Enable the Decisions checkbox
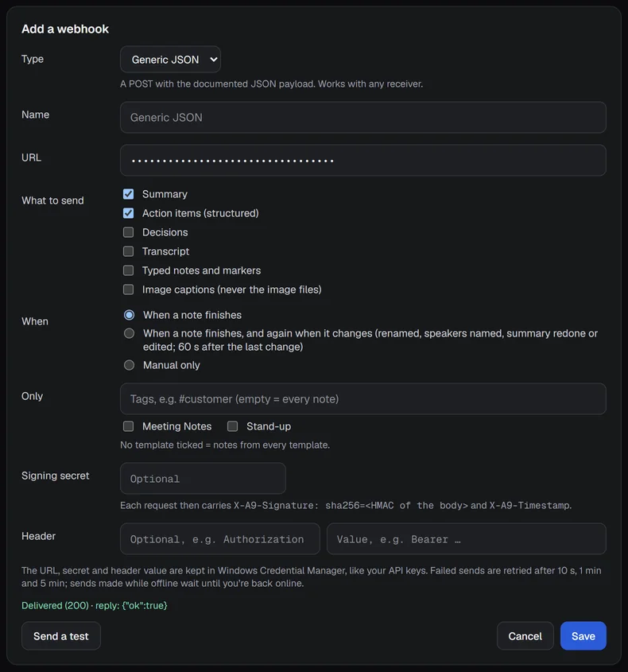 128,232
